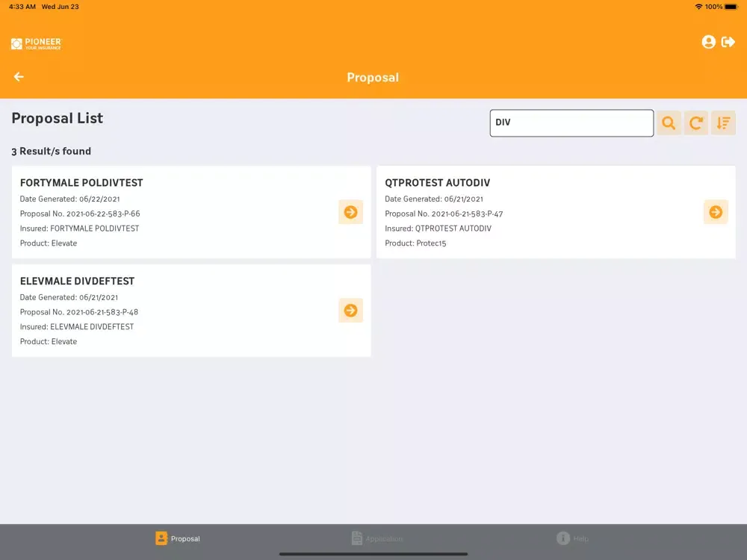Go back using the left arrow
Screen dimensions: 747x560
[19, 77]
